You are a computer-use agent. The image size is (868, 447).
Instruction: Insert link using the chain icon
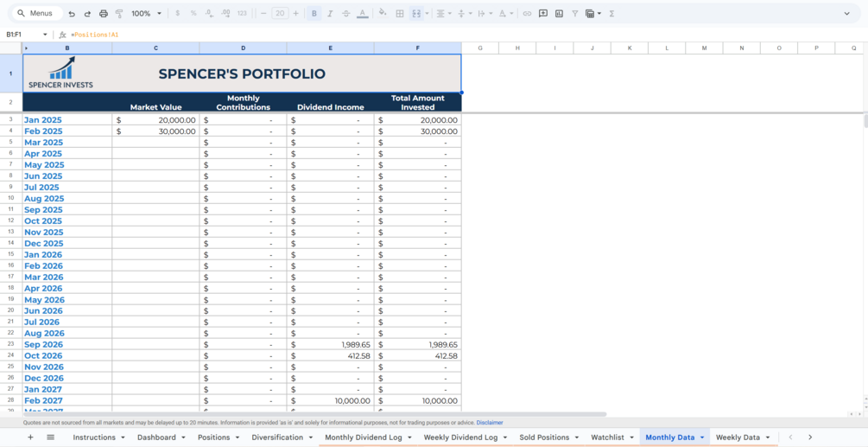(527, 13)
